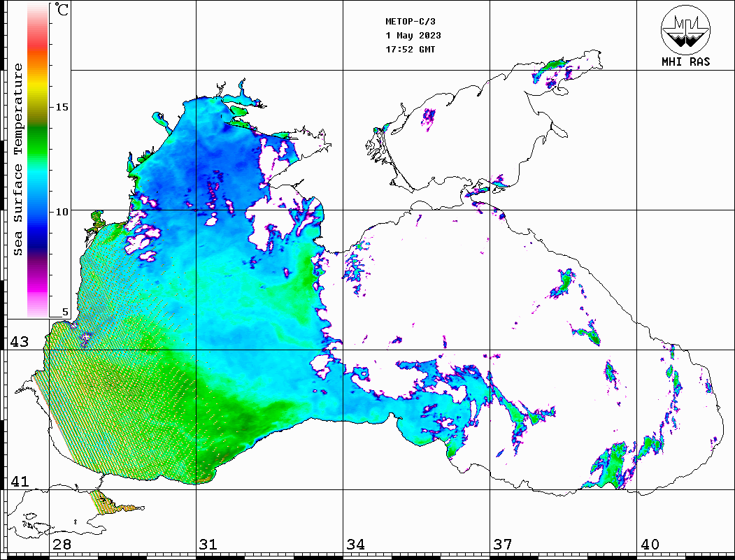
Task: Click the longitude label 28
Action: (62, 544)
